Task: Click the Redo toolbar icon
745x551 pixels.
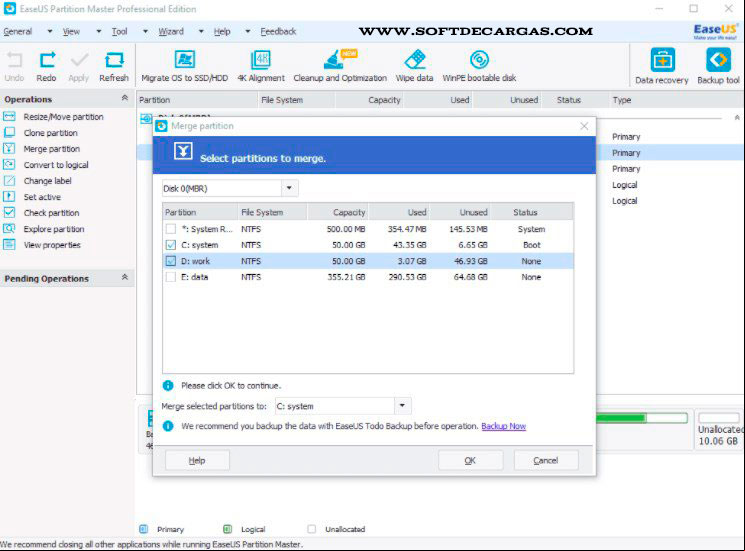Action: coord(47,60)
